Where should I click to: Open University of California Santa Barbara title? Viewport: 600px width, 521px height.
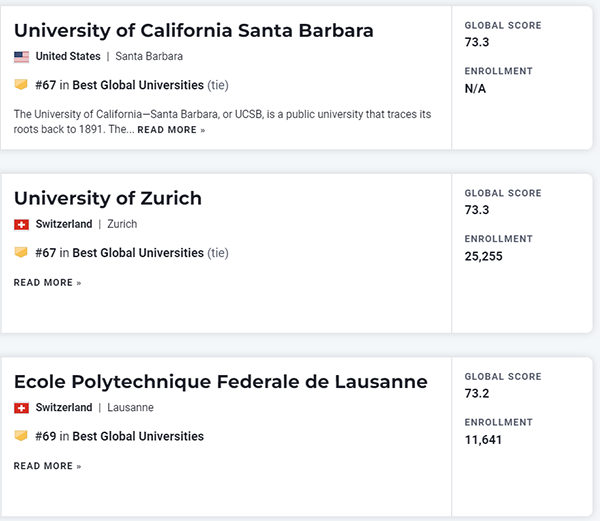coord(193,30)
